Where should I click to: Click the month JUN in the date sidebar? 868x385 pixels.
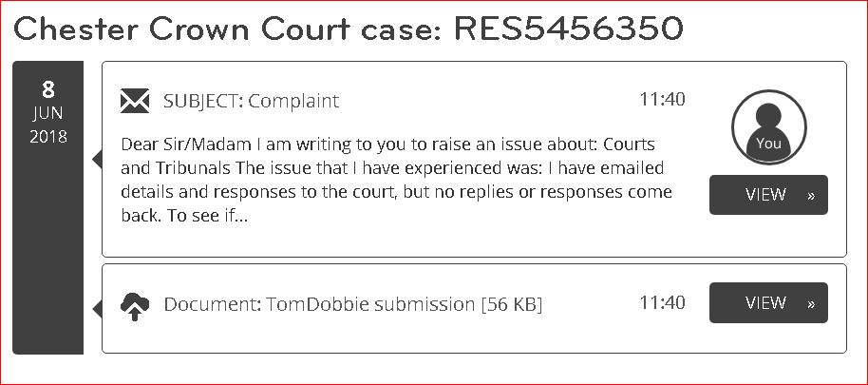tap(48, 113)
